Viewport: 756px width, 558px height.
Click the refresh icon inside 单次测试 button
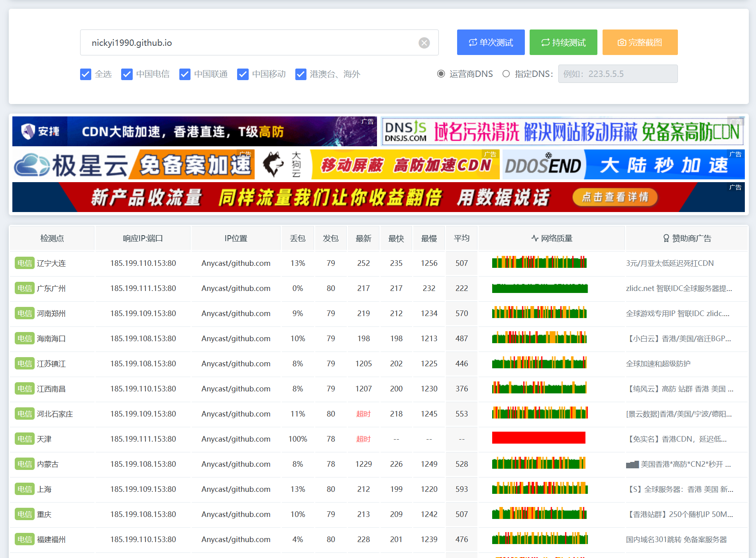click(472, 42)
